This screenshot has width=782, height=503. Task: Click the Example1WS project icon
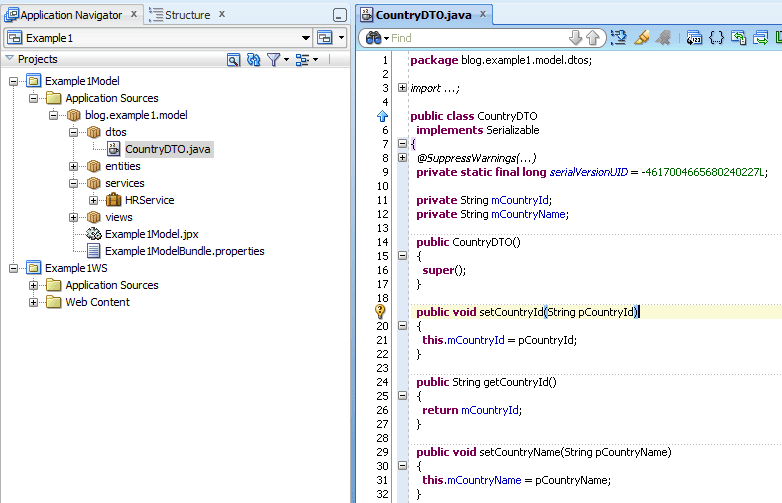(x=33, y=268)
